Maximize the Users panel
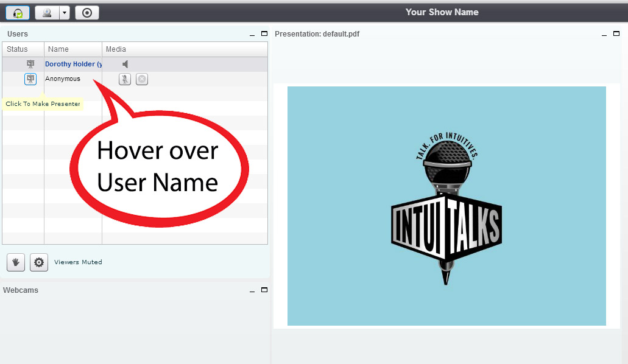The image size is (628, 364). 264,33
